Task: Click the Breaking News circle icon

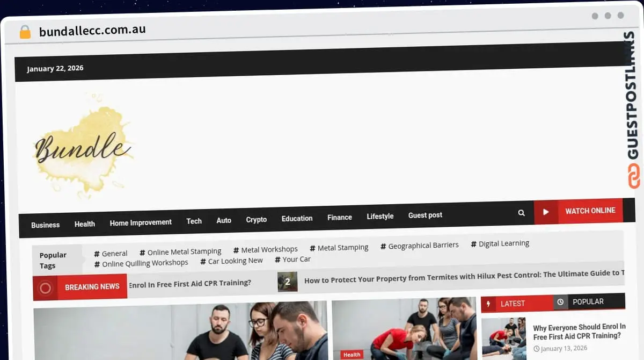Action: [46, 289]
